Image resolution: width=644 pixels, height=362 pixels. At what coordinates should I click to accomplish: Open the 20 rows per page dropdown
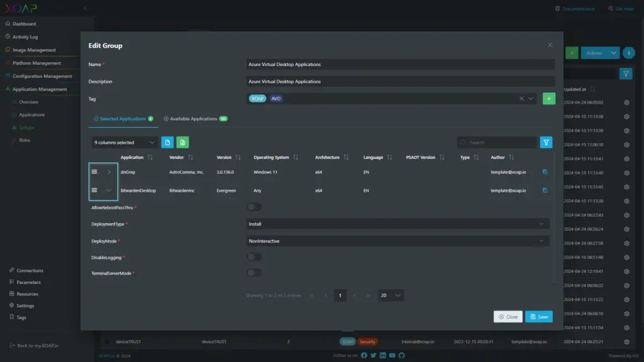(391, 295)
